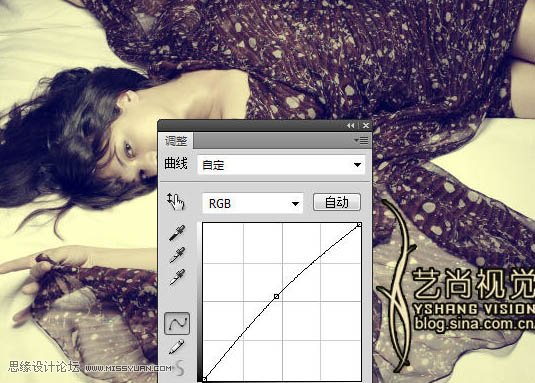Click the smooth curve icon
This screenshot has height=383, width=535.
[179, 368]
